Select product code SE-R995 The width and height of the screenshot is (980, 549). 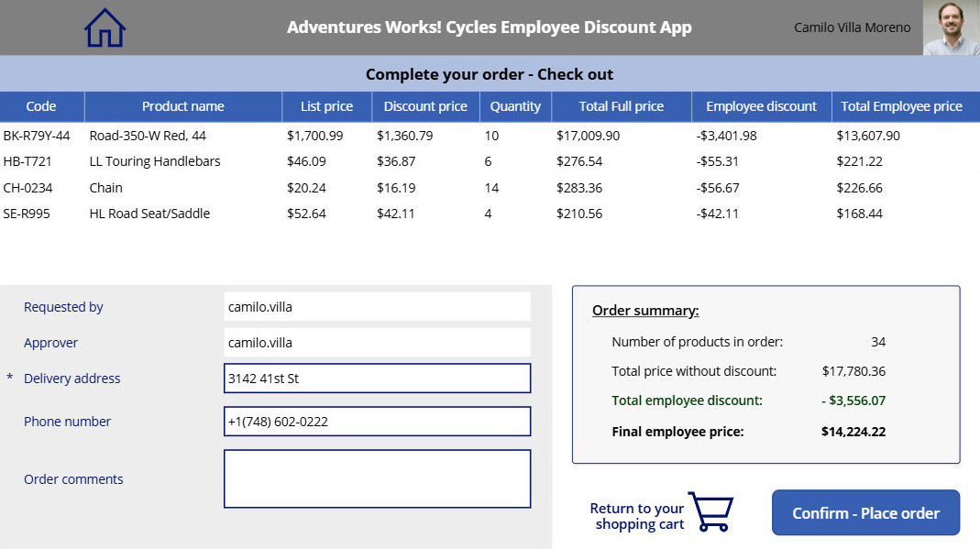coord(27,214)
